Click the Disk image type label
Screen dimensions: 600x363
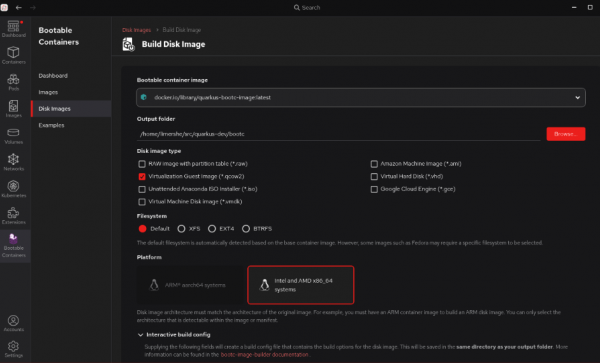tap(159, 151)
